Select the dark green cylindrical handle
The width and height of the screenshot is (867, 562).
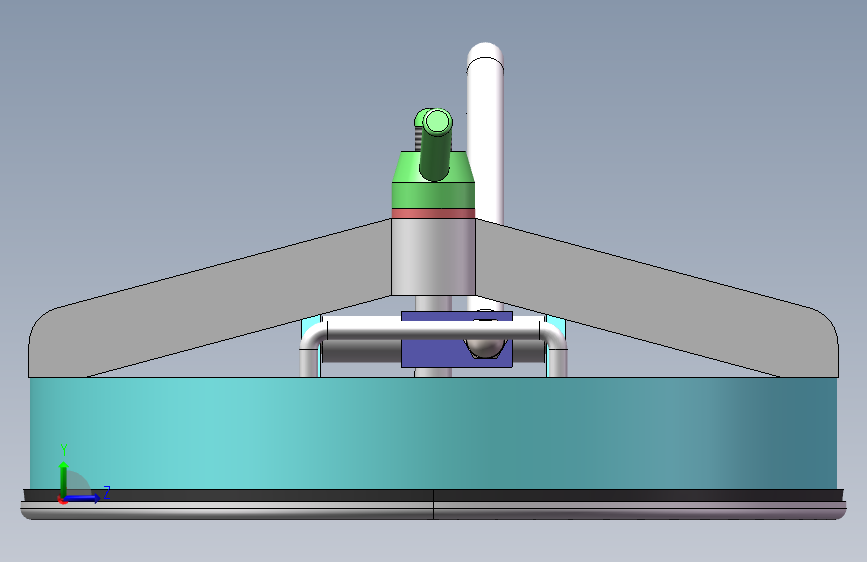(436, 145)
